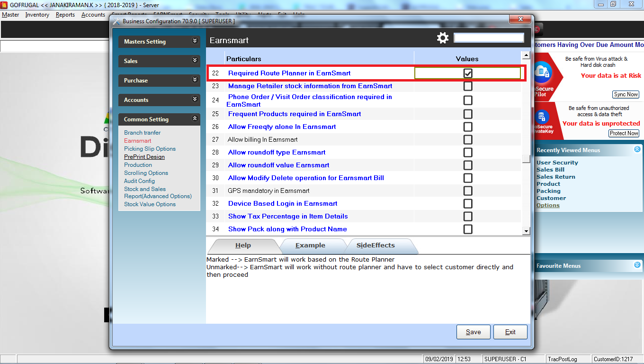Screen dimensions: 644x364
Task: Open Customer from recently viewed menus
Action: pyautogui.click(x=551, y=198)
